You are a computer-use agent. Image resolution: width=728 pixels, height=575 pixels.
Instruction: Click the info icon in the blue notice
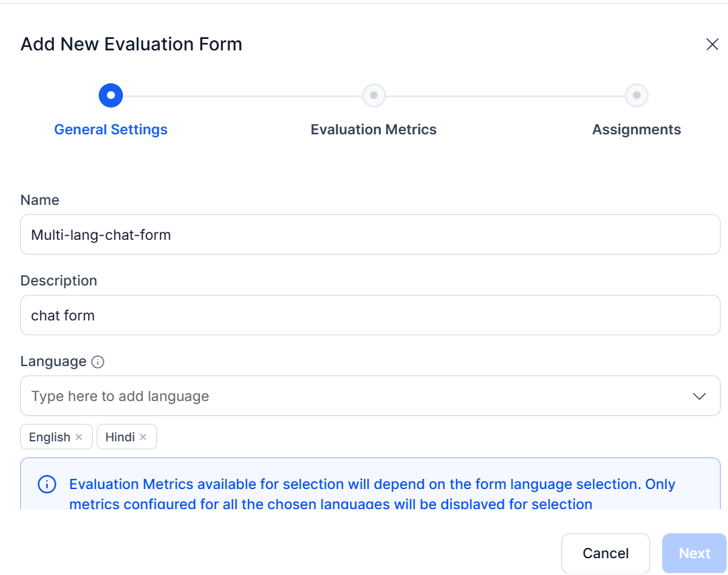pyautogui.click(x=47, y=484)
